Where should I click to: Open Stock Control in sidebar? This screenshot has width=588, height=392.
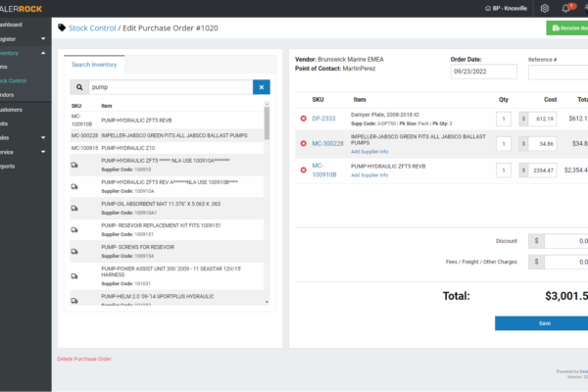pos(13,80)
